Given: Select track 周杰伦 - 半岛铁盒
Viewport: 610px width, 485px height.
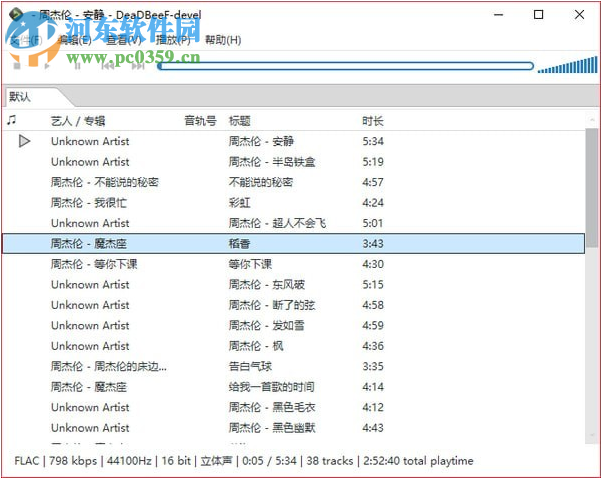Looking at the screenshot, I should (x=272, y=163).
